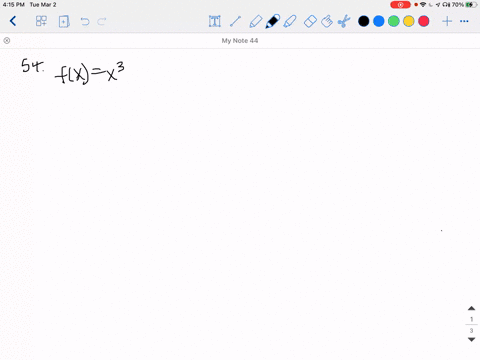Open the page thumbnails grid view
480x360 pixels.
[41, 21]
